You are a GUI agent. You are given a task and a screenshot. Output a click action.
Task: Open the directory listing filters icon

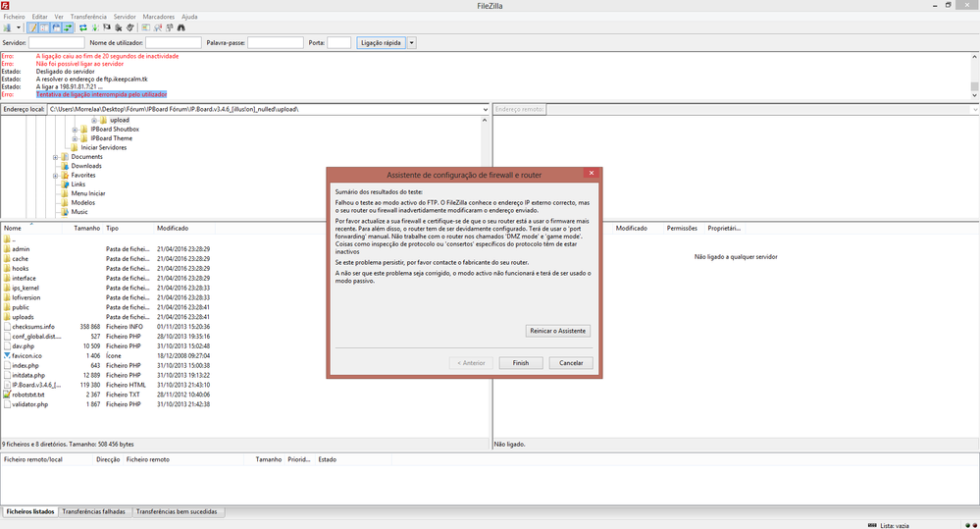146,27
